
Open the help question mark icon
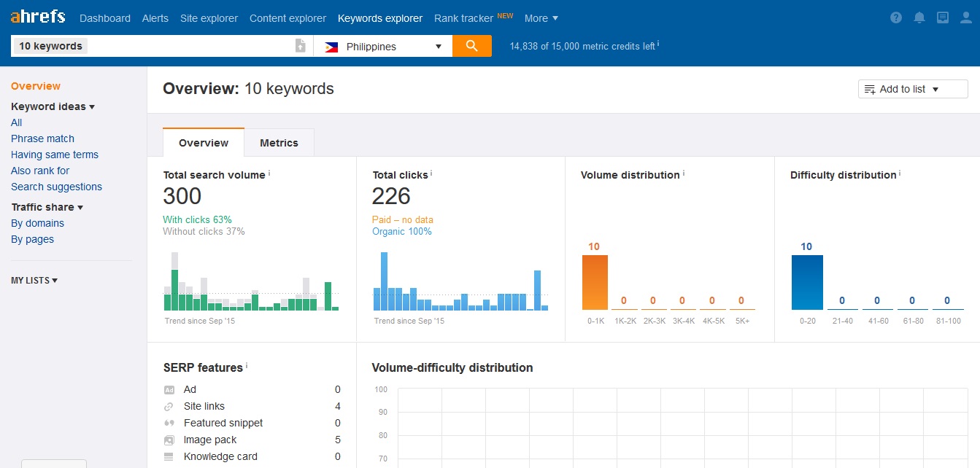(896, 18)
